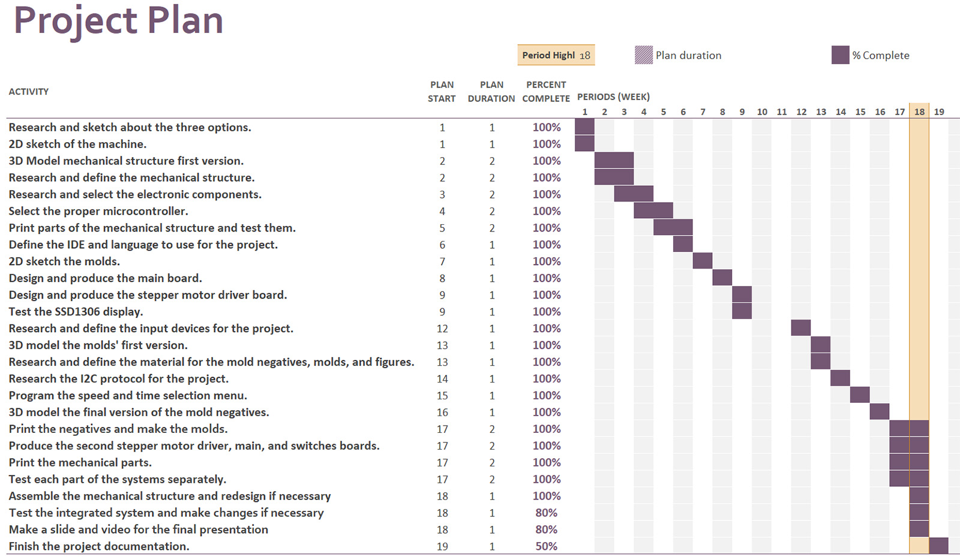960x560 pixels.
Task: Click 'Print the mechanical parts.' activity
Action: (80, 463)
